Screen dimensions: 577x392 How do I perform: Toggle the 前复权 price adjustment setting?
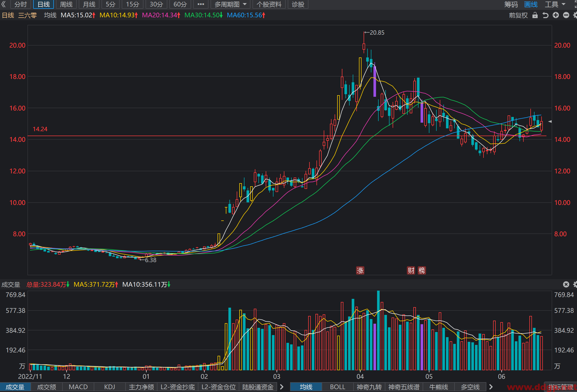518,15
